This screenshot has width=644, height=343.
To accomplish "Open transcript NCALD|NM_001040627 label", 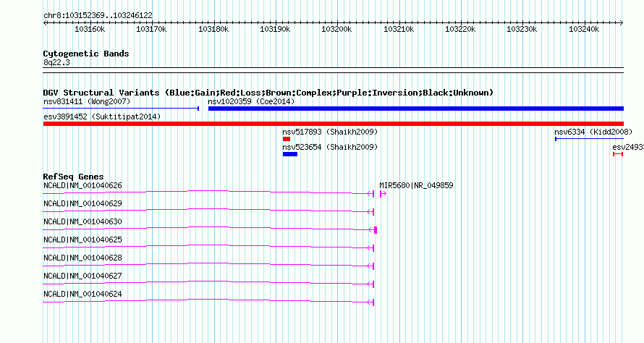I will 82,276.
